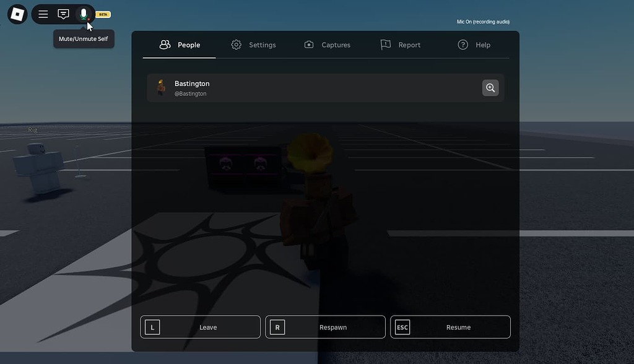Select Bastington's avatar thumbnail
The width and height of the screenshot is (634, 364).
(x=161, y=88)
